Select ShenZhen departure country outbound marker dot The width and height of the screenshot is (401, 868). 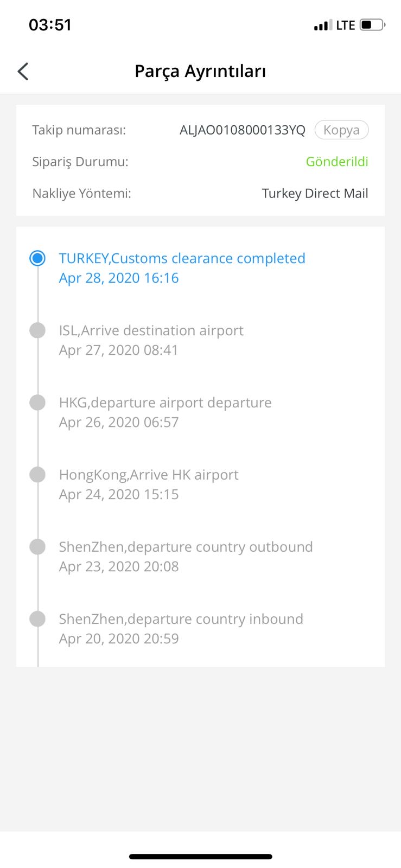37,547
